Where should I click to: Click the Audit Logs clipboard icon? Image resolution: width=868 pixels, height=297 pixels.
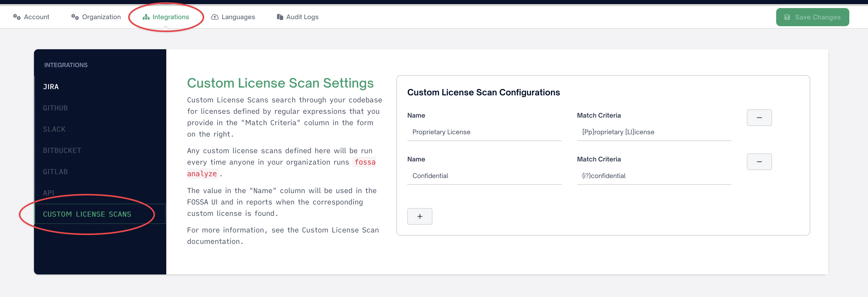280,17
